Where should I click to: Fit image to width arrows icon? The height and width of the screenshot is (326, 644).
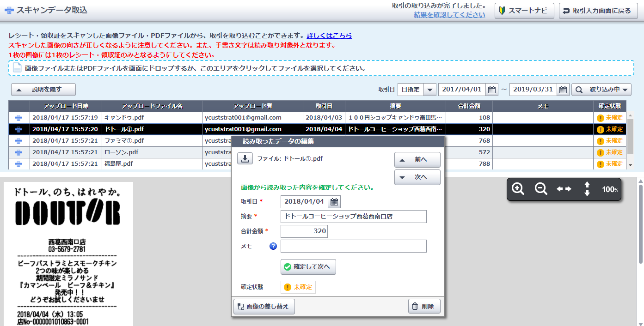coord(564,189)
